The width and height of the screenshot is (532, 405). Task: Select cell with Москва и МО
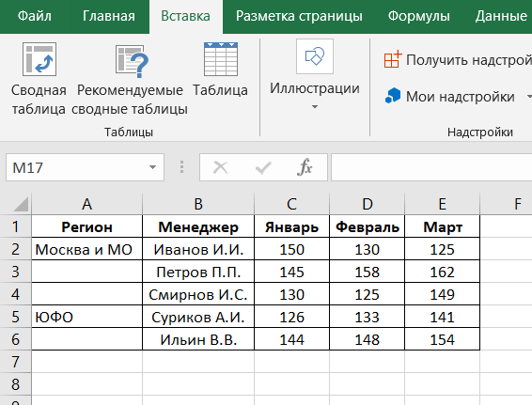[86, 249]
